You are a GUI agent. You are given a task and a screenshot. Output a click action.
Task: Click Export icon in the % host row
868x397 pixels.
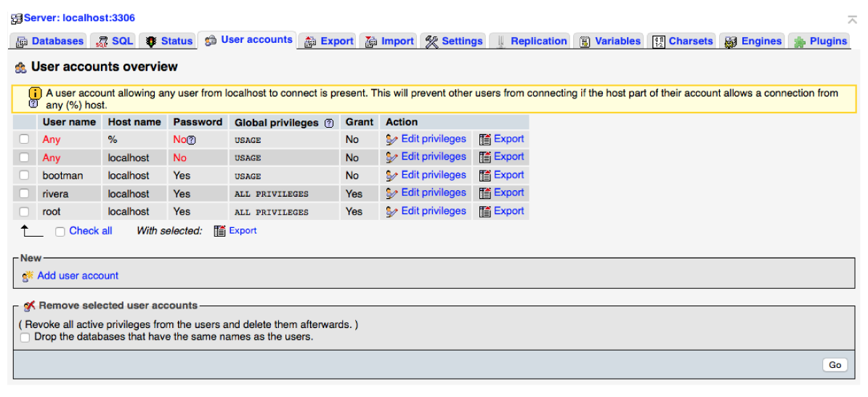pyautogui.click(x=485, y=139)
